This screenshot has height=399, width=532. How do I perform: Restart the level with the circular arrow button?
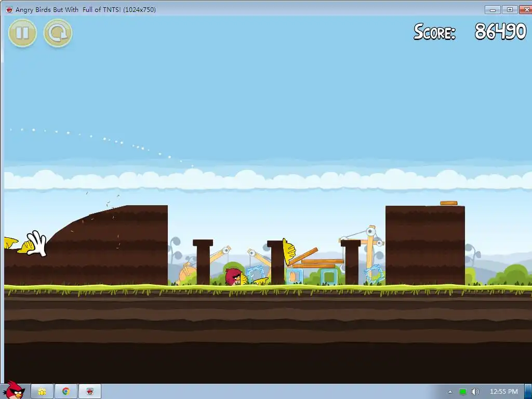[x=58, y=33]
